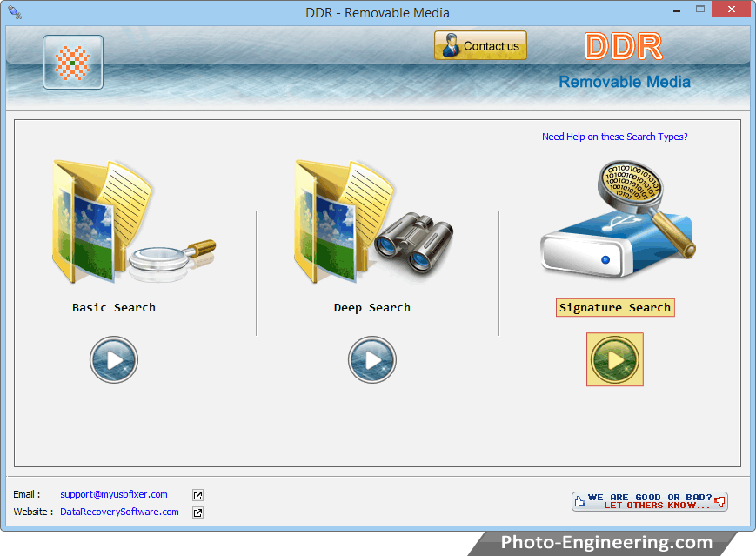Click the external-link icon beside Email
This screenshot has width=756, height=556.
(197, 495)
